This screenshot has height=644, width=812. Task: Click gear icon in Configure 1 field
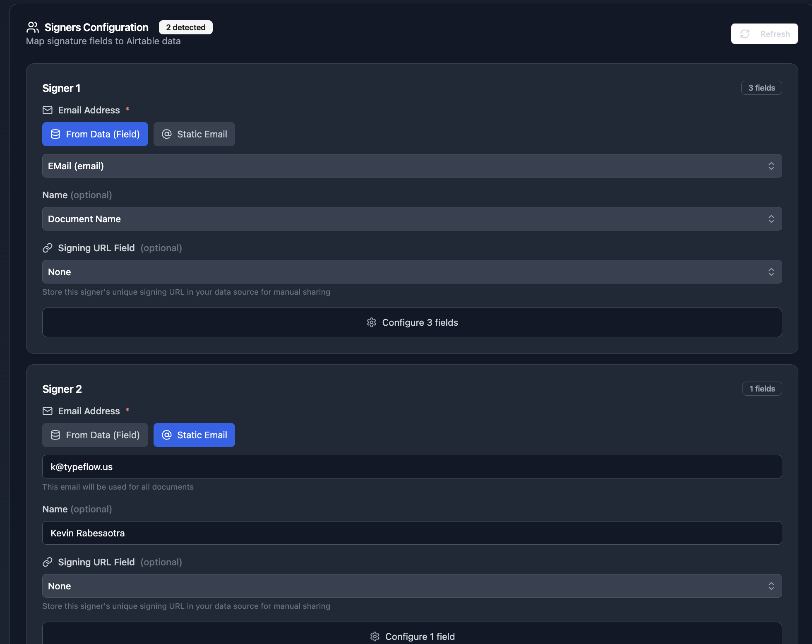tap(375, 637)
